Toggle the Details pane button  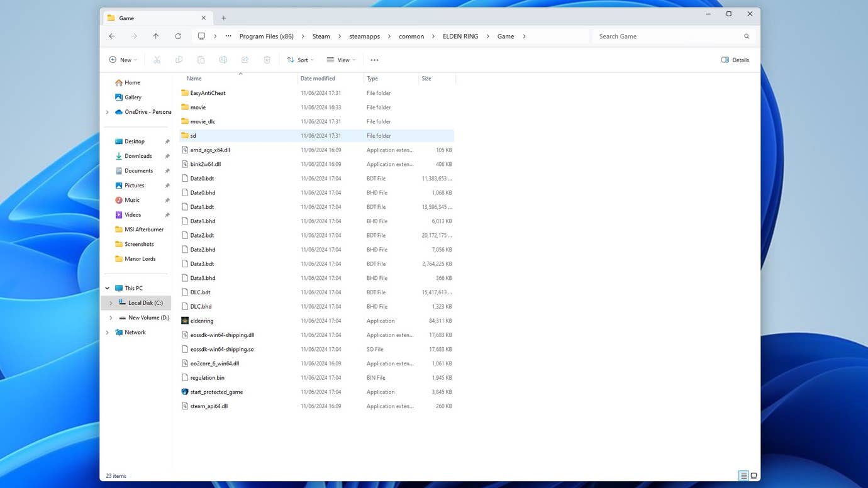[735, 60]
